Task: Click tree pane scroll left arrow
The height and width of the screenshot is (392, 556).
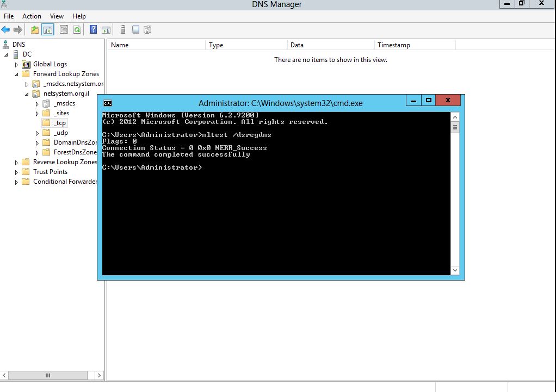Action: [4, 375]
